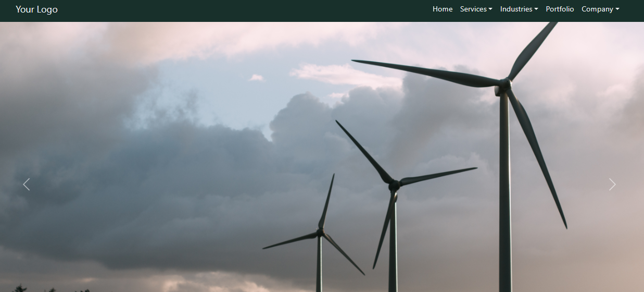The width and height of the screenshot is (644, 292).
Task: Click the wind turbines hero image
Action: click(x=322, y=157)
